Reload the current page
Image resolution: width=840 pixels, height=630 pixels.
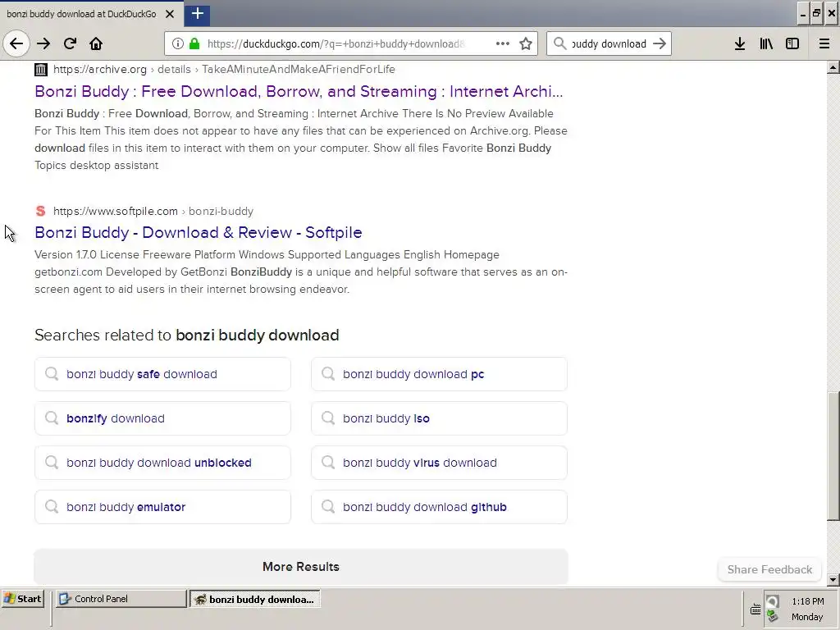[70, 44]
